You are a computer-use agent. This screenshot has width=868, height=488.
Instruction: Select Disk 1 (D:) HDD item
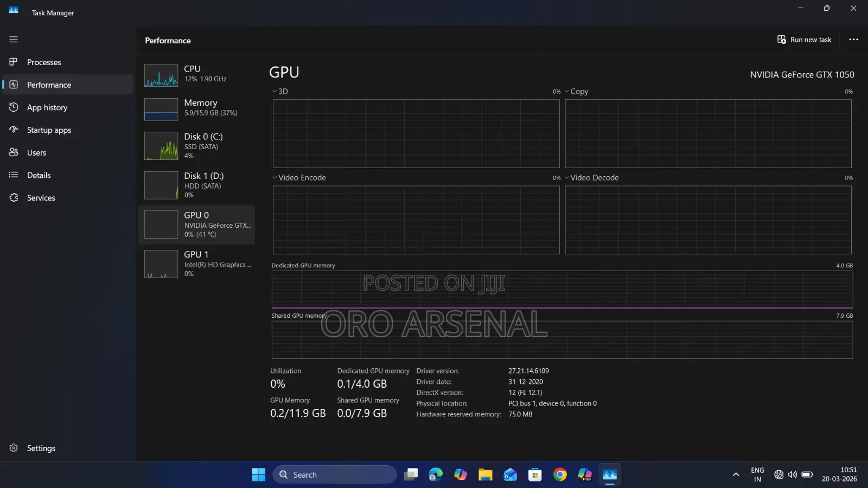(x=197, y=185)
